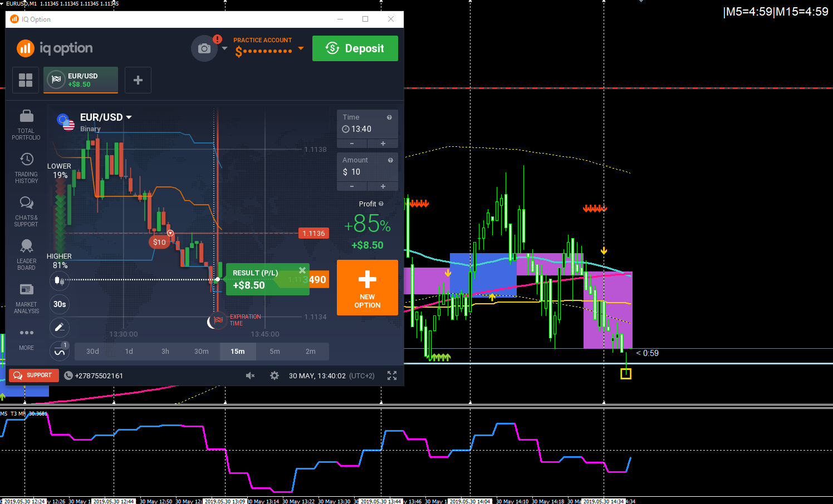Close the IQ Option window

point(391,19)
